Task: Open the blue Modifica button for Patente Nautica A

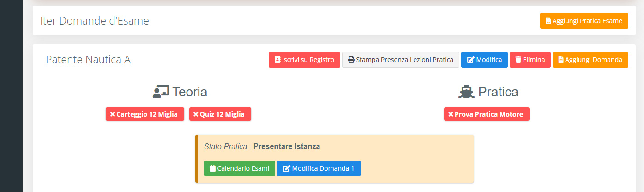Action: pyautogui.click(x=484, y=60)
